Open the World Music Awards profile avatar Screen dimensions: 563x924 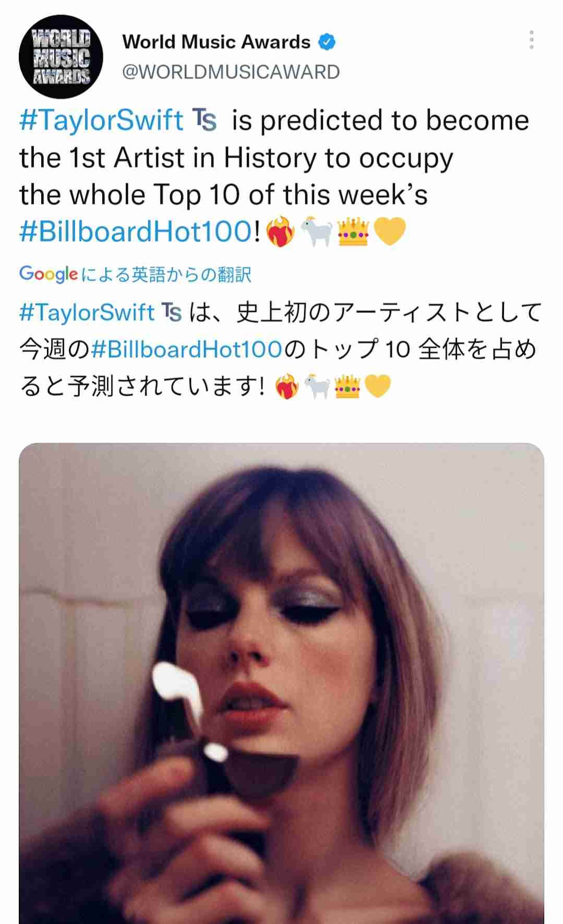pyautogui.click(x=61, y=57)
